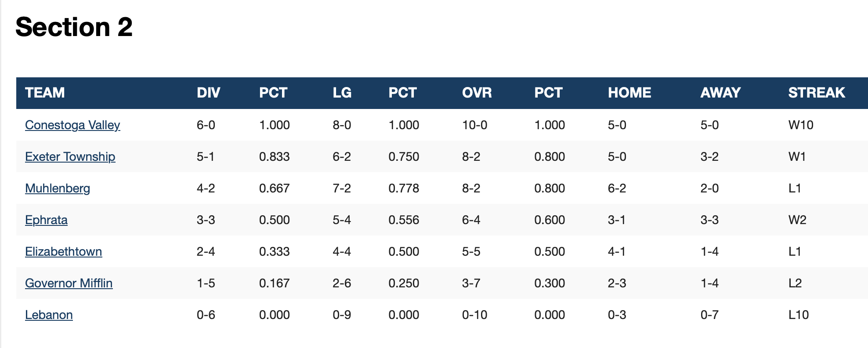Viewport: 868px width, 348px height.
Task: Click the PCT header right of LG
Action: 402,93
